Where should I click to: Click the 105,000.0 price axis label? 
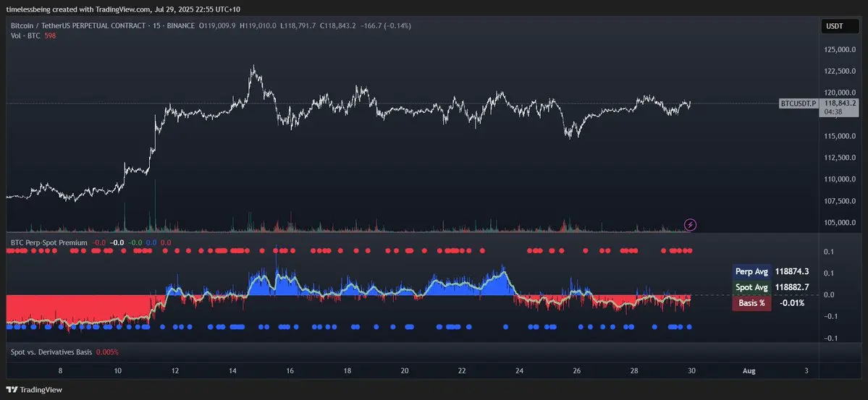841,222
